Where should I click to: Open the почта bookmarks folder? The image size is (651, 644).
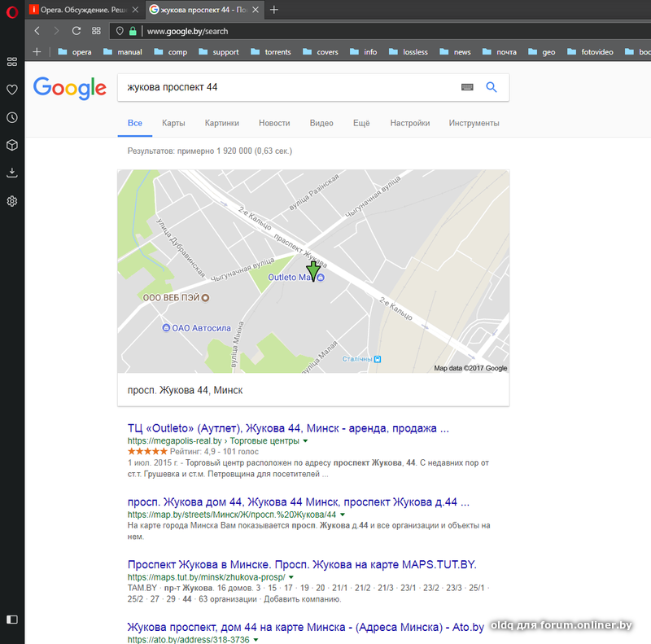point(500,52)
